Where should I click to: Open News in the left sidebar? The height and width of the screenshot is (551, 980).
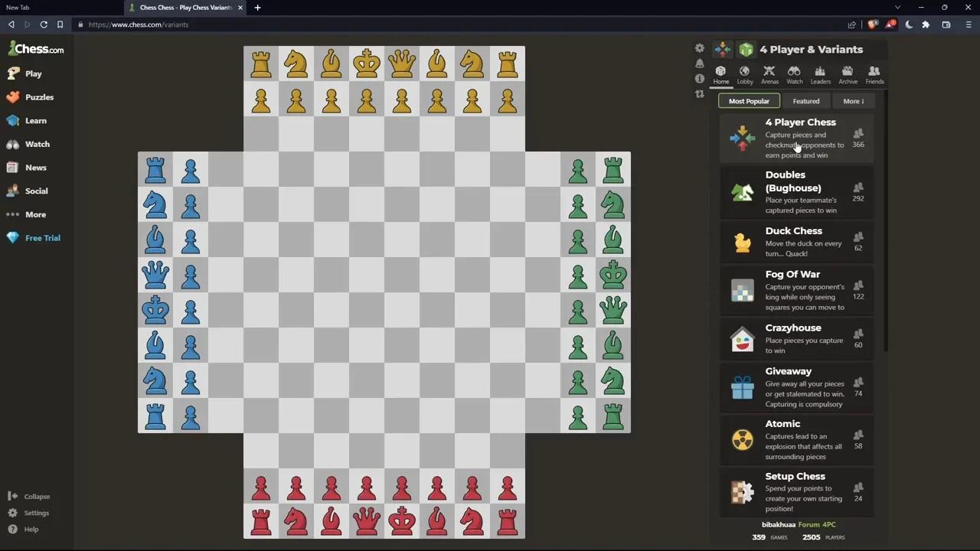click(x=26, y=168)
